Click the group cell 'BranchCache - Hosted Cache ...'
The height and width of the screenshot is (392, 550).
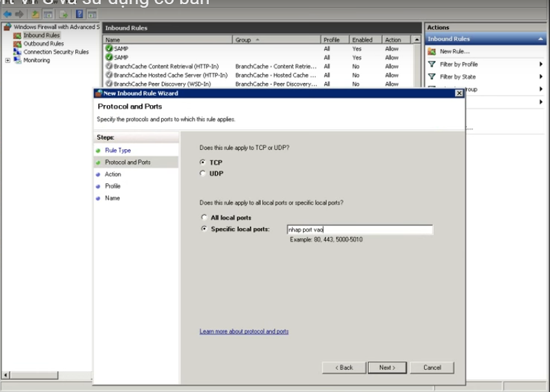pos(276,75)
